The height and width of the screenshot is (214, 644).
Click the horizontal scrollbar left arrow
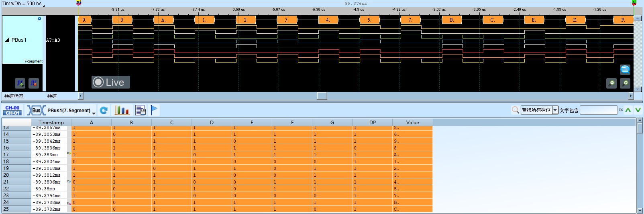81,96
